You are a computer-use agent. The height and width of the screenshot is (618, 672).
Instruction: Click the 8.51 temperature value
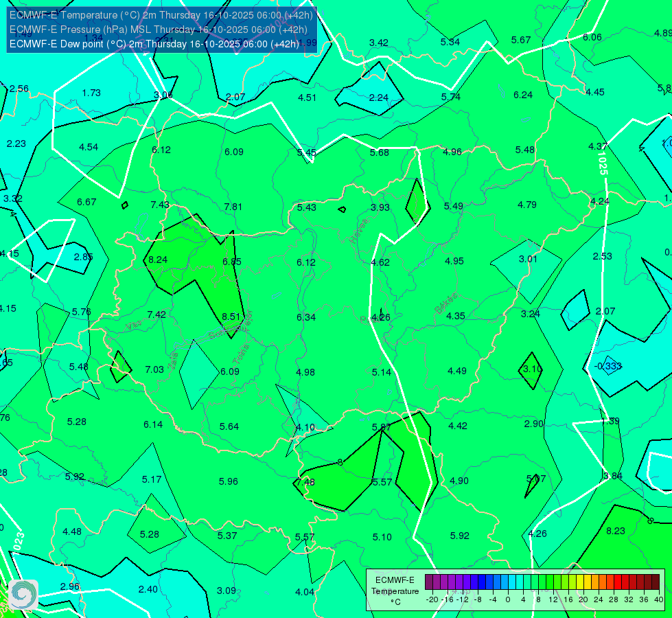[x=231, y=317]
